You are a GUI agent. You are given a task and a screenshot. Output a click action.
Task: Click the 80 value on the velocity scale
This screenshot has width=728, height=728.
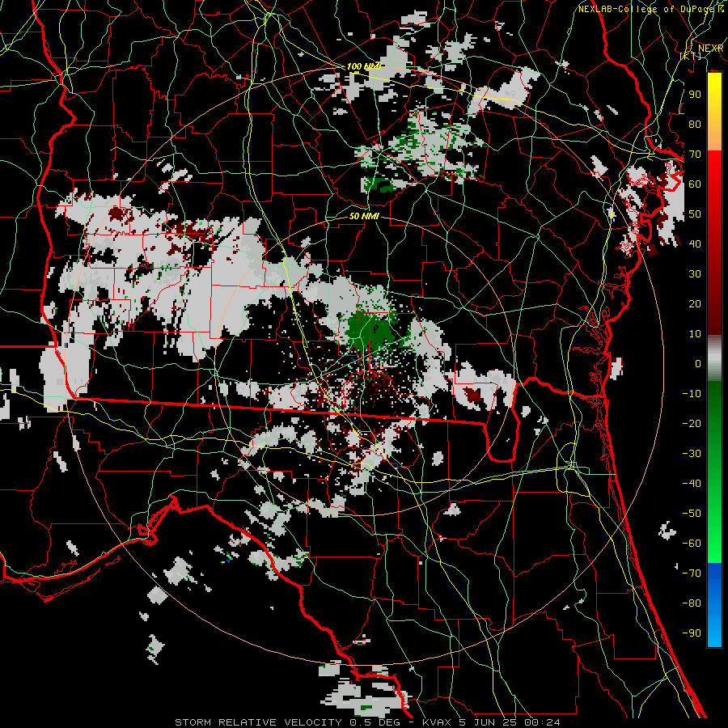tap(695, 124)
